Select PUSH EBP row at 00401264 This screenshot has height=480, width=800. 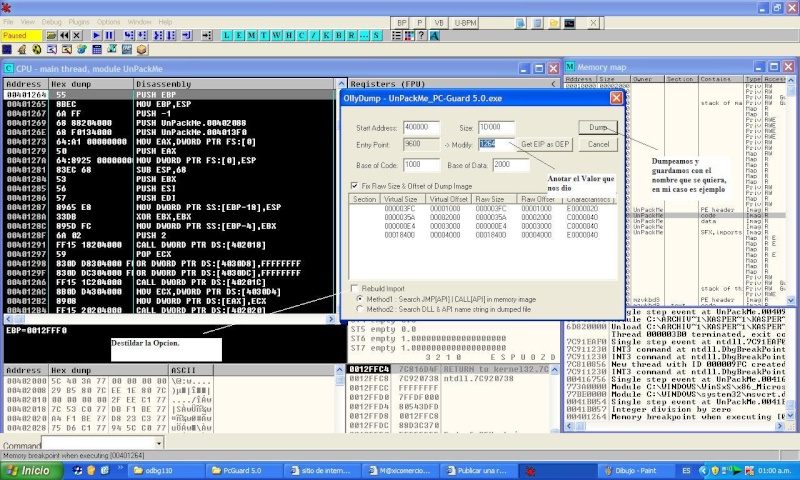(x=169, y=94)
